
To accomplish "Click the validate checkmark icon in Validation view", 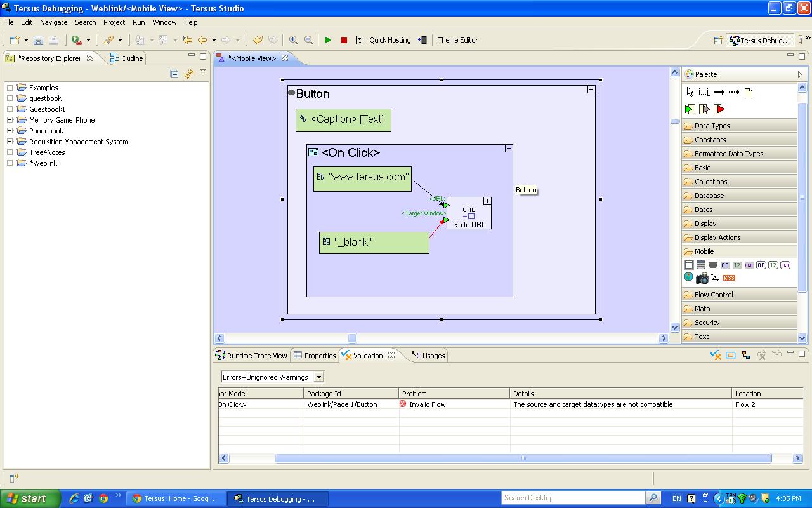I will [716, 355].
